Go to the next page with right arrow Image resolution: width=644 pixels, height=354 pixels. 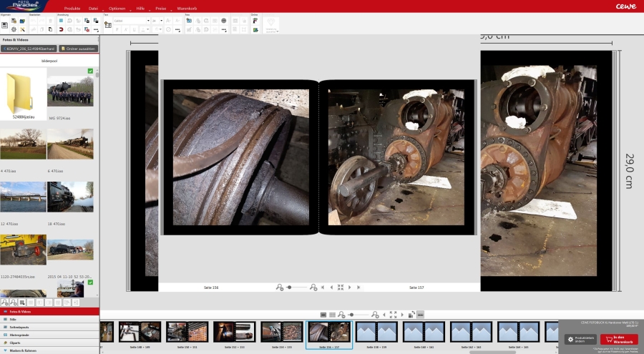tap(350, 287)
